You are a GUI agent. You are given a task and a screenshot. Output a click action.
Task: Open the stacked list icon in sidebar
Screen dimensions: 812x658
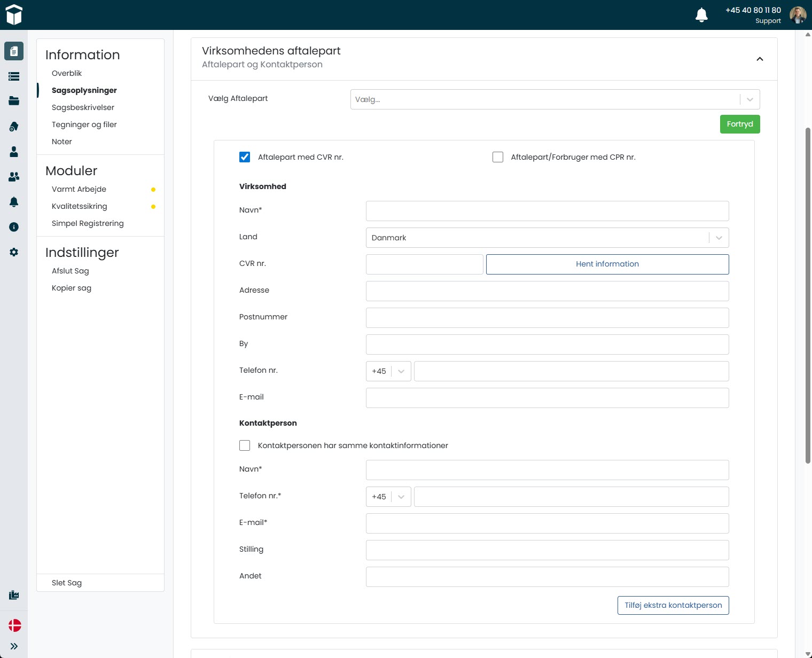pyautogui.click(x=14, y=76)
